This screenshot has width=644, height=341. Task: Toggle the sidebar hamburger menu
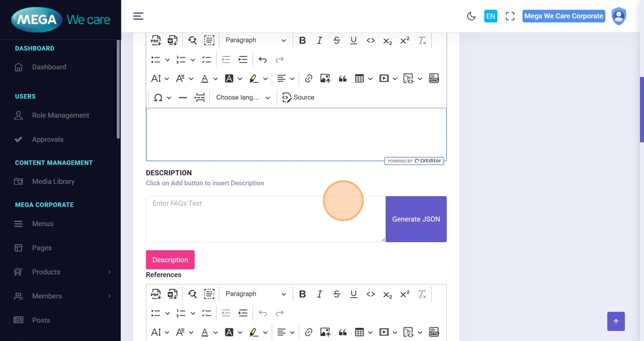(x=138, y=16)
